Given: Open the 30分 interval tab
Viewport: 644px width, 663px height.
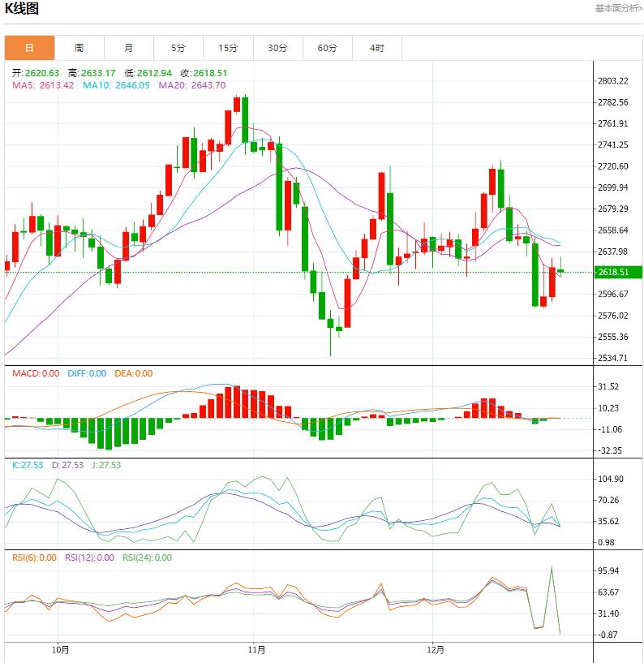Looking at the screenshot, I should pyautogui.click(x=277, y=48).
